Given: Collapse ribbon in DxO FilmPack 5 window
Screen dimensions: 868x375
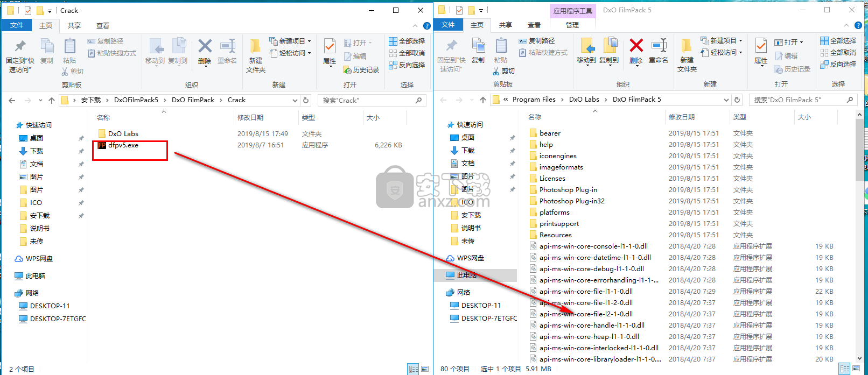Looking at the screenshot, I should pyautogui.click(x=846, y=25).
